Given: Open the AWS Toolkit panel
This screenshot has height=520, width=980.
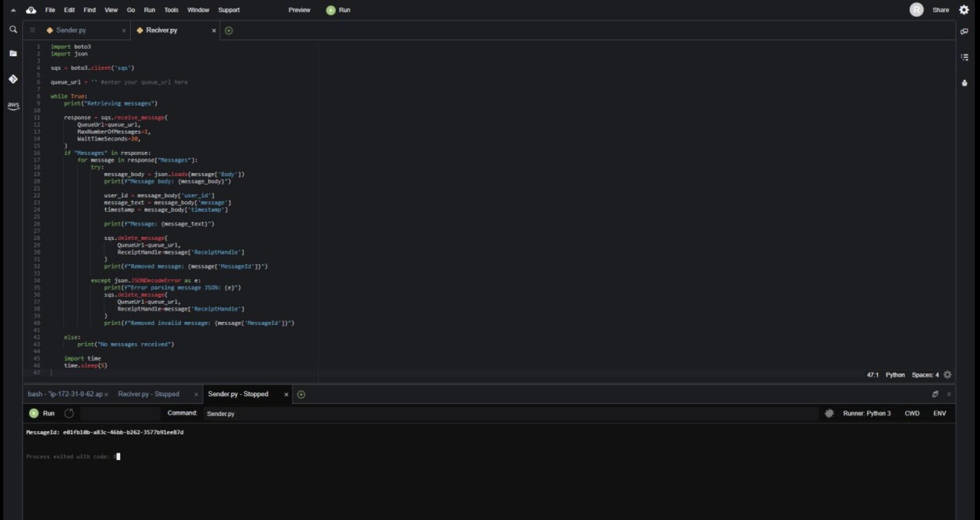Looking at the screenshot, I should [13, 106].
